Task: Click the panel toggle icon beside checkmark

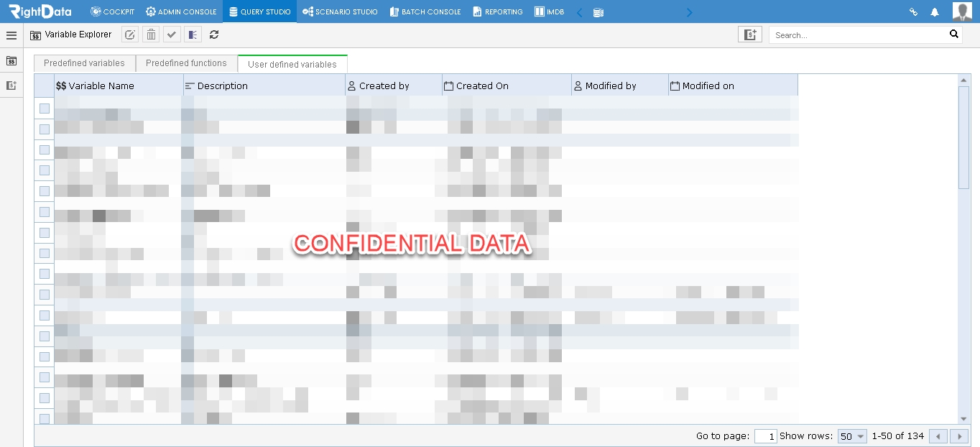Action: [193, 34]
